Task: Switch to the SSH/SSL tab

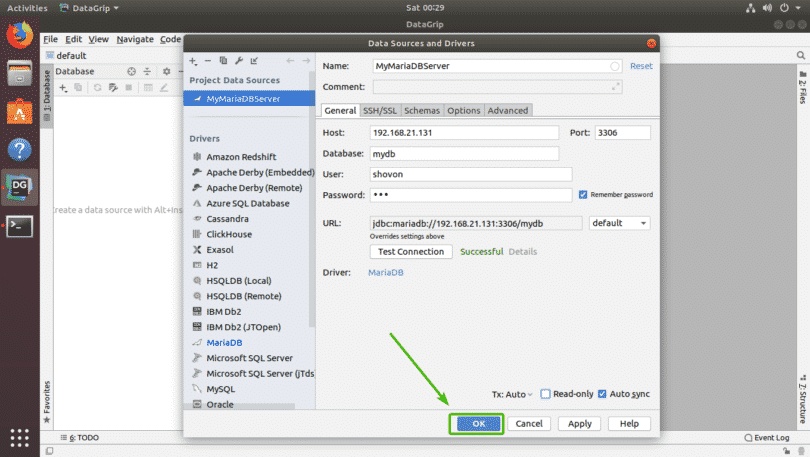Action: (x=380, y=111)
